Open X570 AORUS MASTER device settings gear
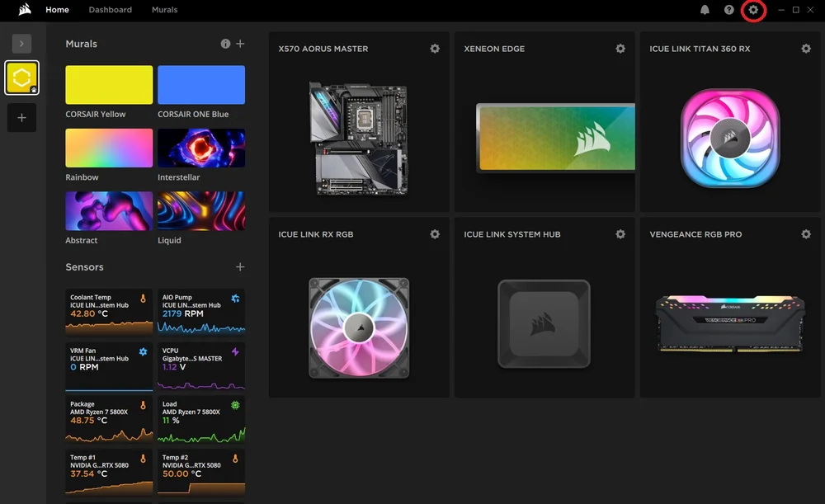This screenshot has width=825, height=504. pyautogui.click(x=435, y=49)
